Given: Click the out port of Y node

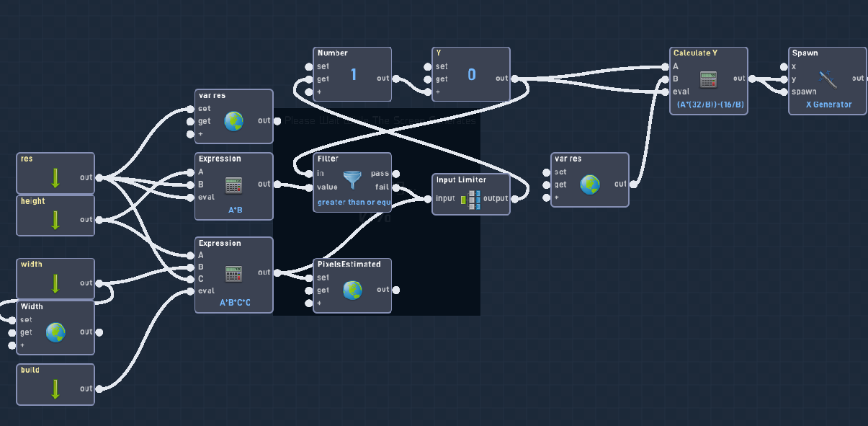Looking at the screenshot, I should [x=514, y=79].
